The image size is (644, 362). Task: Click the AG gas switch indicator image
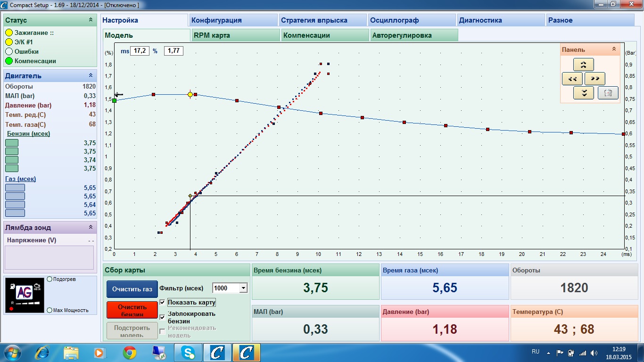[25, 294]
